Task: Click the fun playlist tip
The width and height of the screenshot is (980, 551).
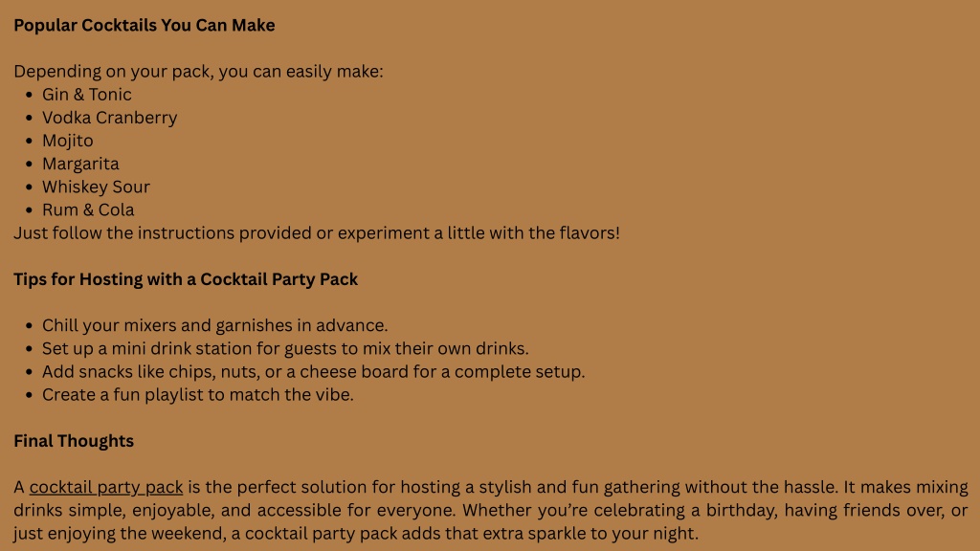Action: 197,395
